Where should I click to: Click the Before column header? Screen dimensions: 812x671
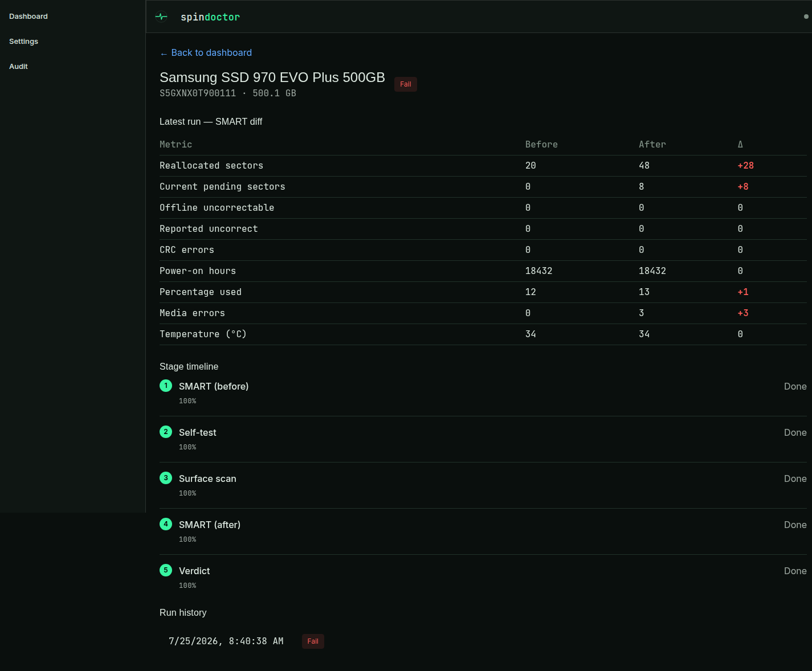(x=541, y=145)
